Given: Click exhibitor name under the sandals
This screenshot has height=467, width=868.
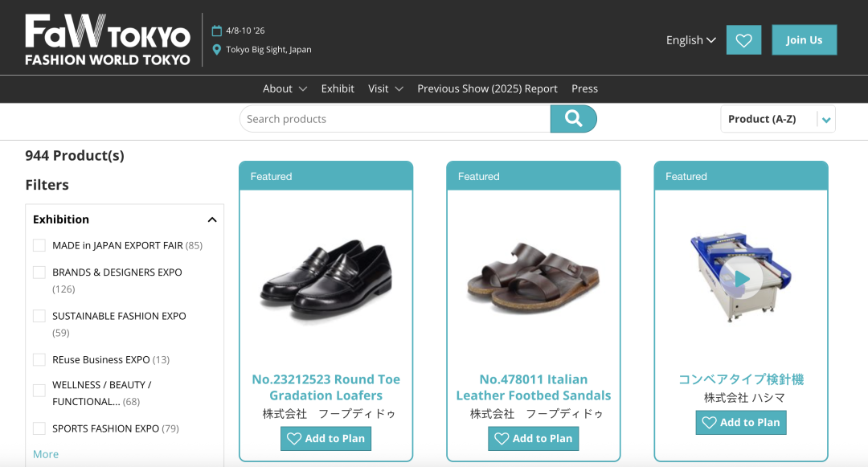Looking at the screenshot, I should coord(536,414).
